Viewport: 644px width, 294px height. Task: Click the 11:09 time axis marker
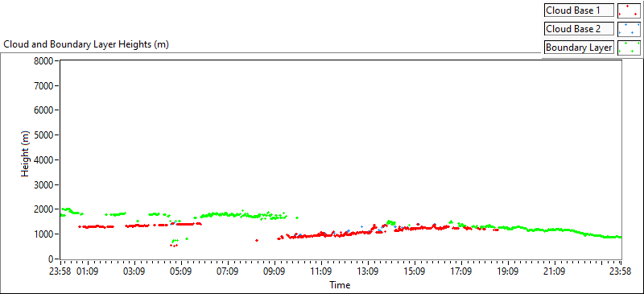click(321, 271)
